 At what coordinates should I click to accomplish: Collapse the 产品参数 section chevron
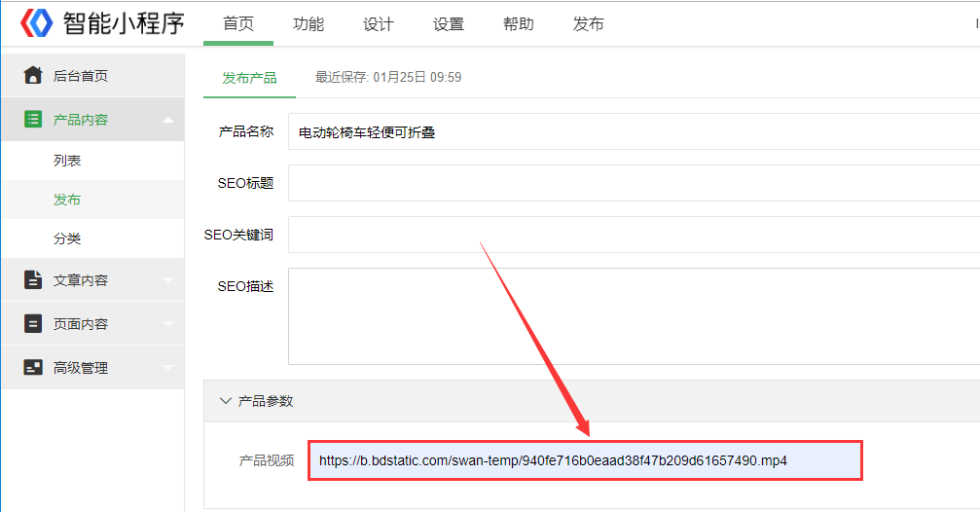pos(226,401)
